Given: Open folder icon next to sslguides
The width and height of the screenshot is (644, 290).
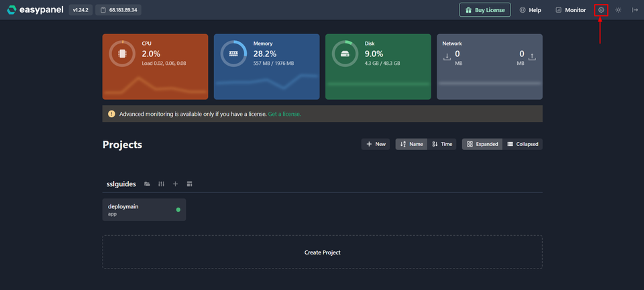Looking at the screenshot, I should pyautogui.click(x=147, y=184).
